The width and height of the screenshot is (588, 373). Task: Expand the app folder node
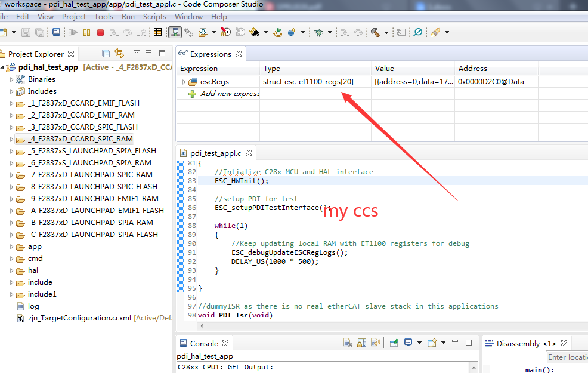click(x=11, y=247)
